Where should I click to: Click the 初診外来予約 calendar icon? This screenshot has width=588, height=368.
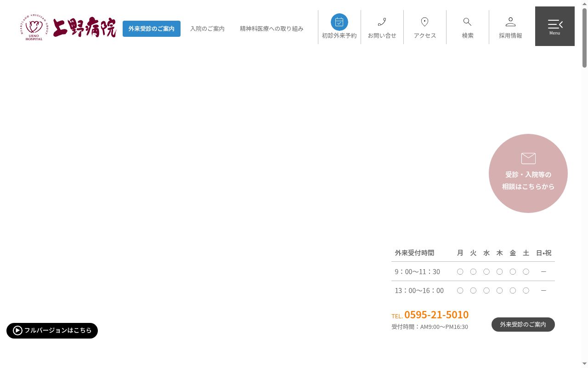point(339,22)
